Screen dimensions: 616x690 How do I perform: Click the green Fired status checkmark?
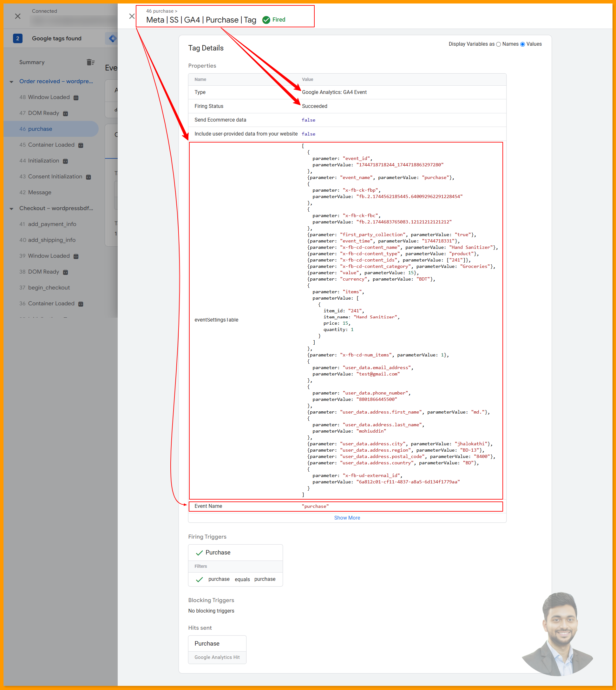coord(266,20)
